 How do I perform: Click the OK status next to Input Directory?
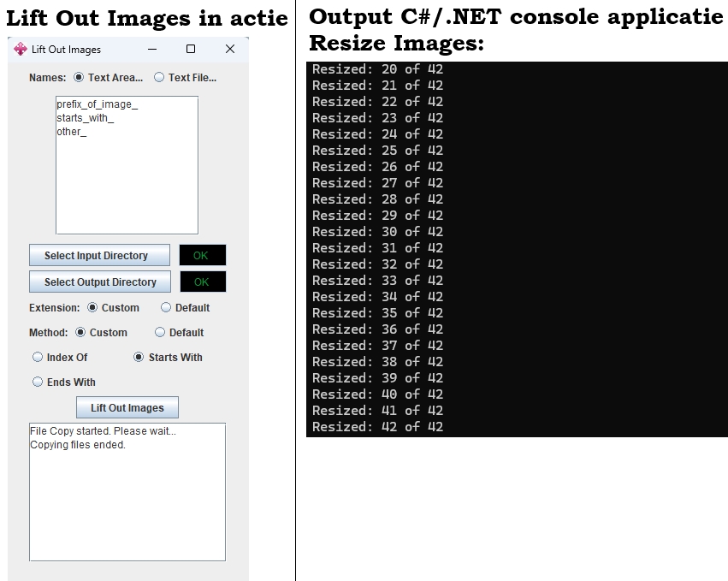(x=203, y=256)
